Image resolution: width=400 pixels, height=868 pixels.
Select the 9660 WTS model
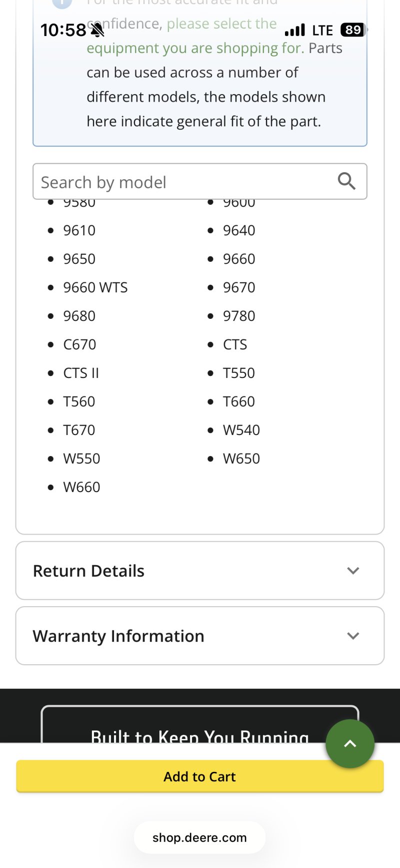[95, 287]
